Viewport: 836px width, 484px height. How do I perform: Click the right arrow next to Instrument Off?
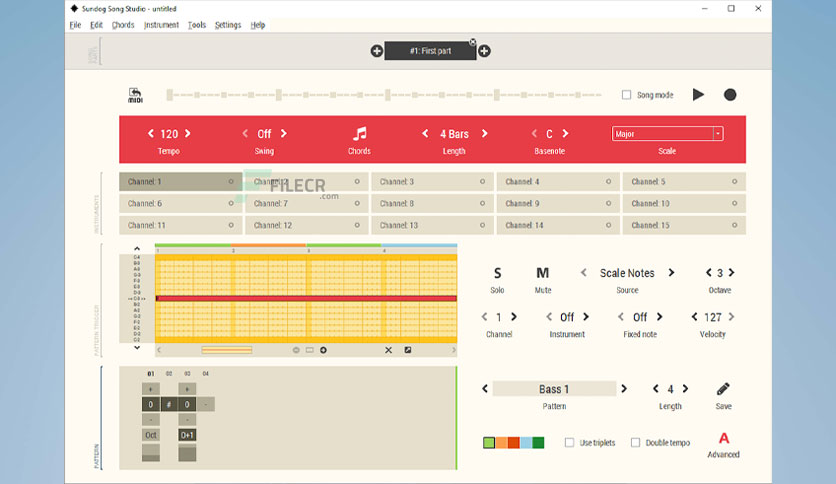[x=586, y=317]
